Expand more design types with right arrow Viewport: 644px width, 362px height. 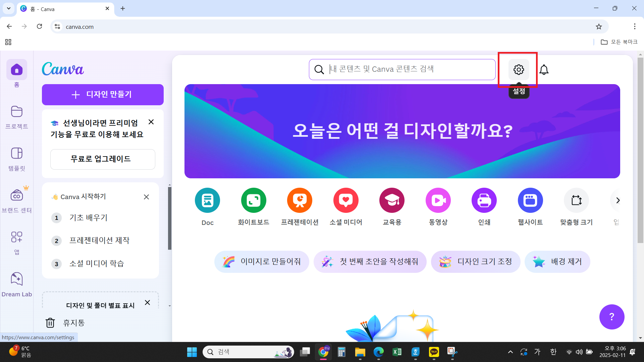[x=618, y=200]
